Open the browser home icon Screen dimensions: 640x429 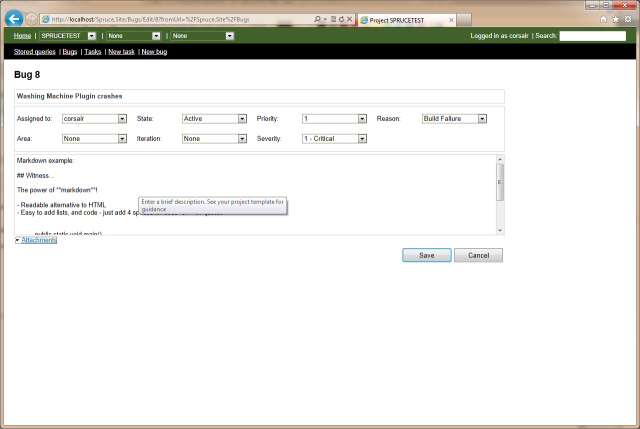tap(603, 19)
